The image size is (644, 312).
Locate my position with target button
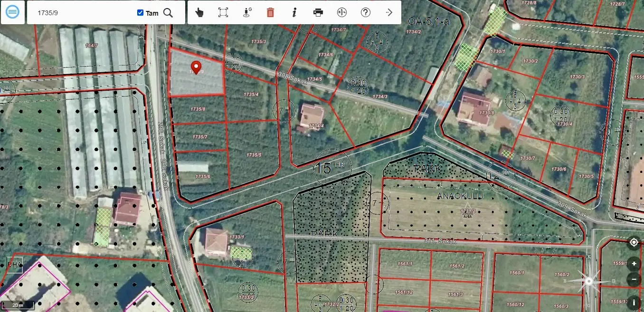pyautogui.click(x=634, y=243)
